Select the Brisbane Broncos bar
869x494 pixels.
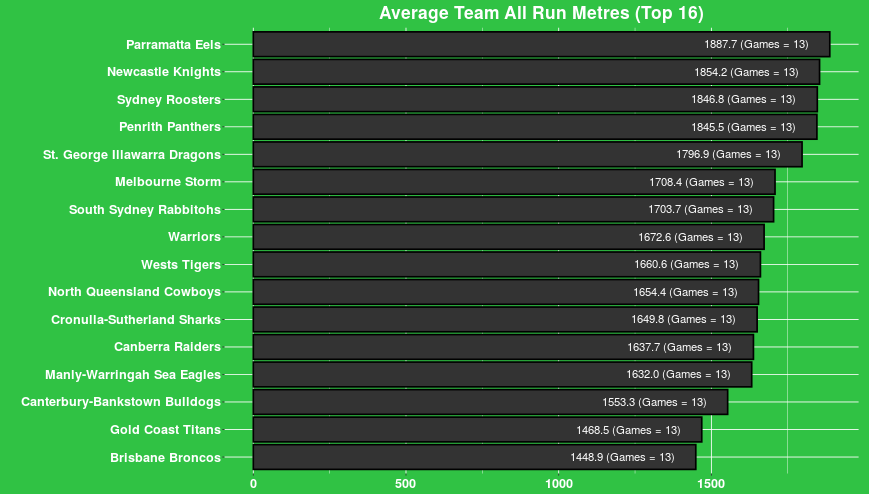pyautogui.click(x=474, y=457)
